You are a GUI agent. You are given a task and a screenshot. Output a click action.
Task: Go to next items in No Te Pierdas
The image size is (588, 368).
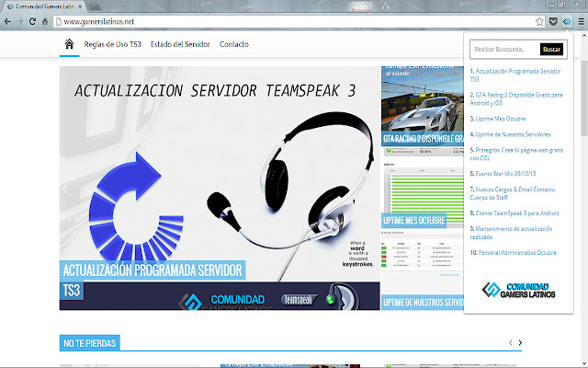coord(520,342)
